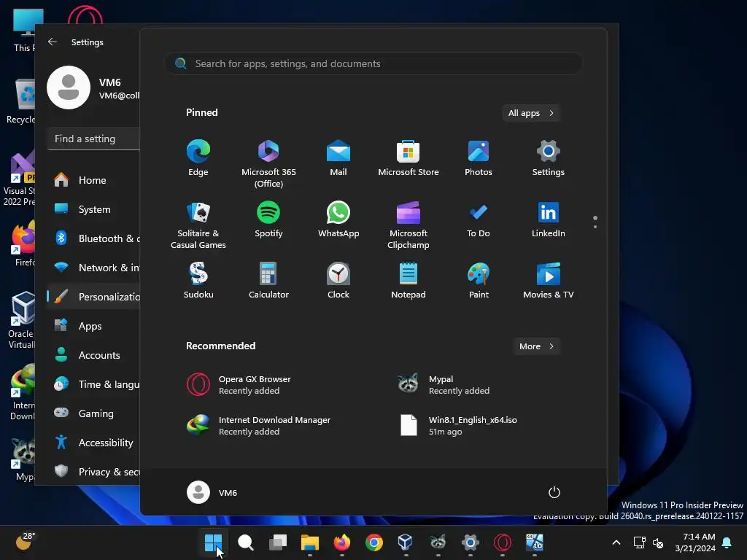Switch to Mypal on the taskbar

click(x=438, y=542)
